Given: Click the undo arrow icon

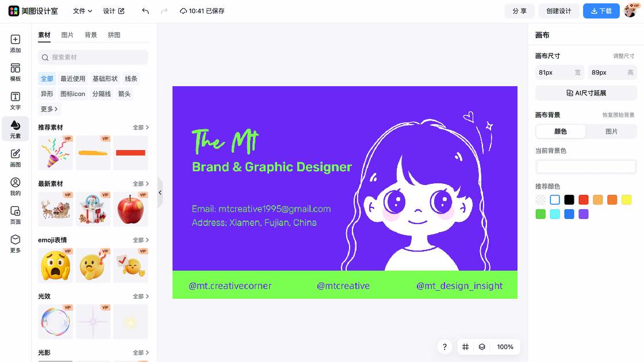Looking at the screenshot, I should tap(145, 11).
